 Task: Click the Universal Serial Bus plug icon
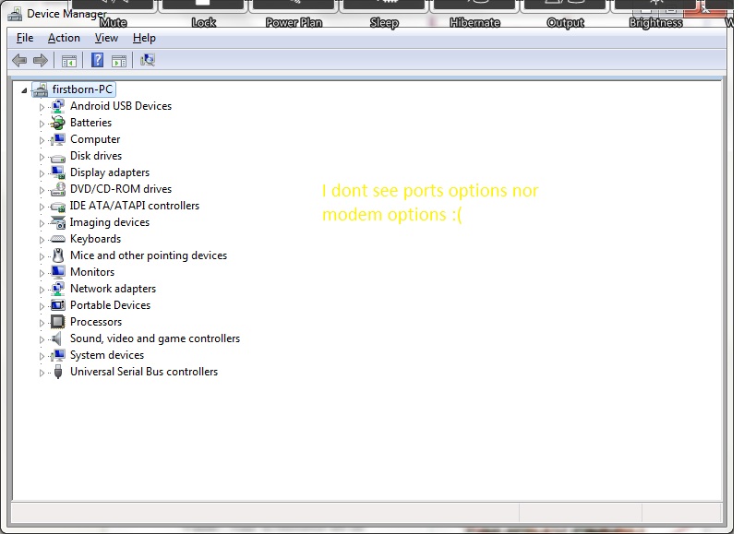[x=58, y=372]
